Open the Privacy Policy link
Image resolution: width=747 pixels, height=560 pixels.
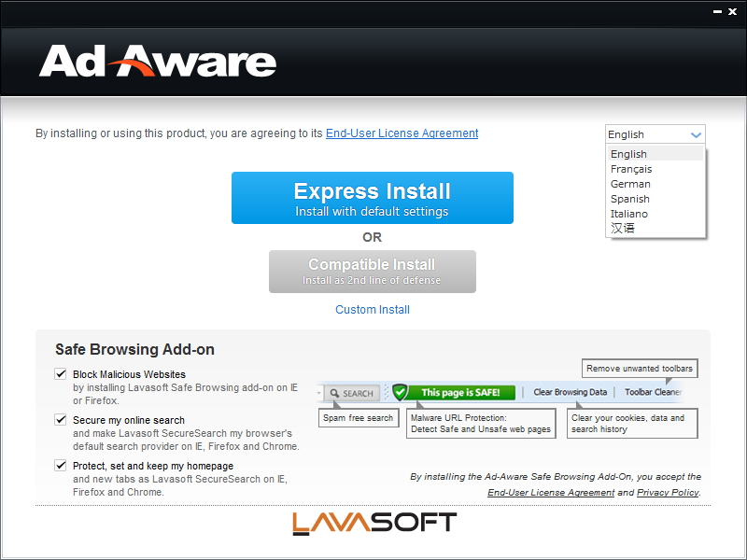(668, 493)
